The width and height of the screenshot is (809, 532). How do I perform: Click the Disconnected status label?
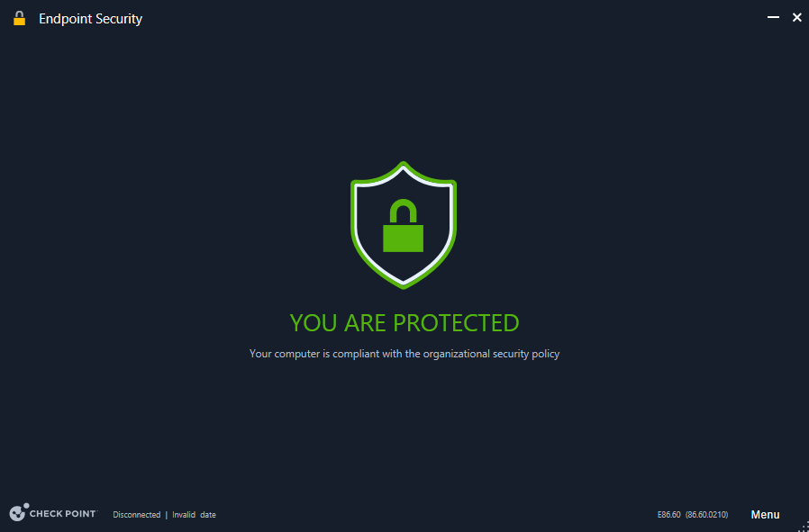pos(137,515)
